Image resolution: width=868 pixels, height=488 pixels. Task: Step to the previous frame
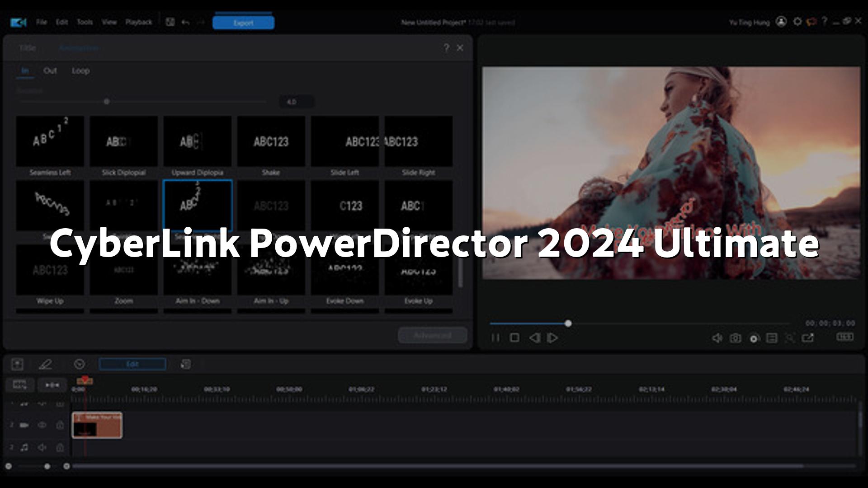[534, 338]
